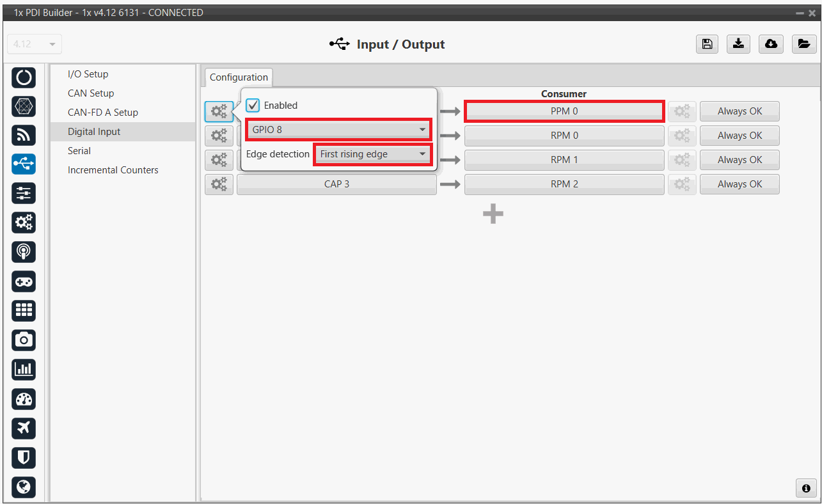Click Always OK button beside RPM 2

739,184
